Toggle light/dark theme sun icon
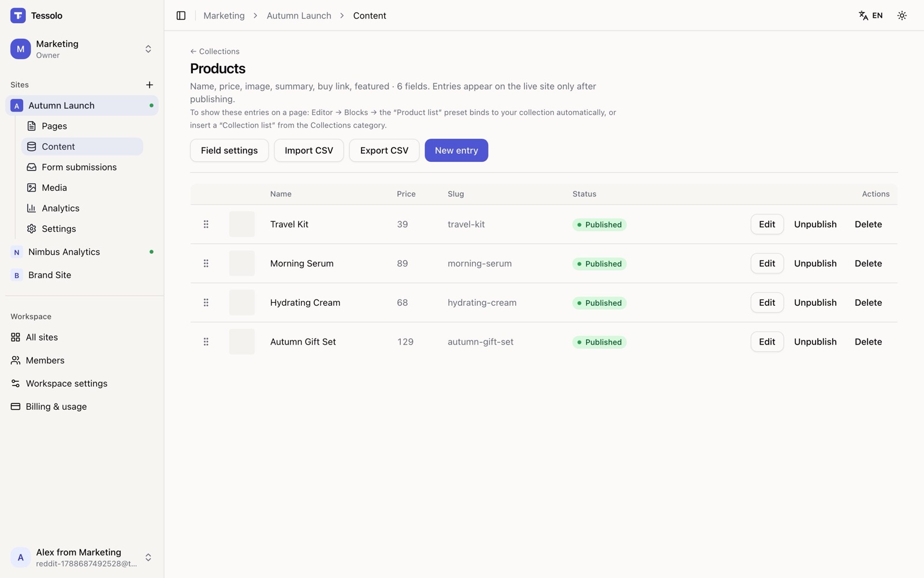This screenshot has height=578, width=924. 902,16
